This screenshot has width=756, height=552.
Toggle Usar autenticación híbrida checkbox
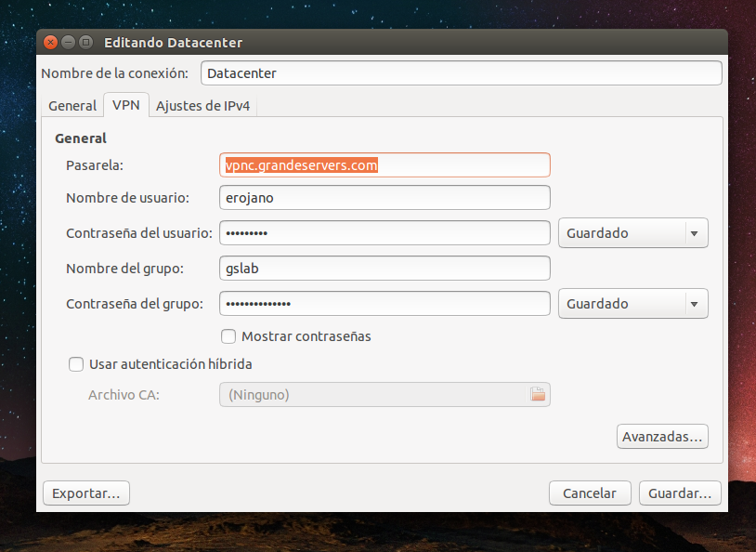click(76, 364)
